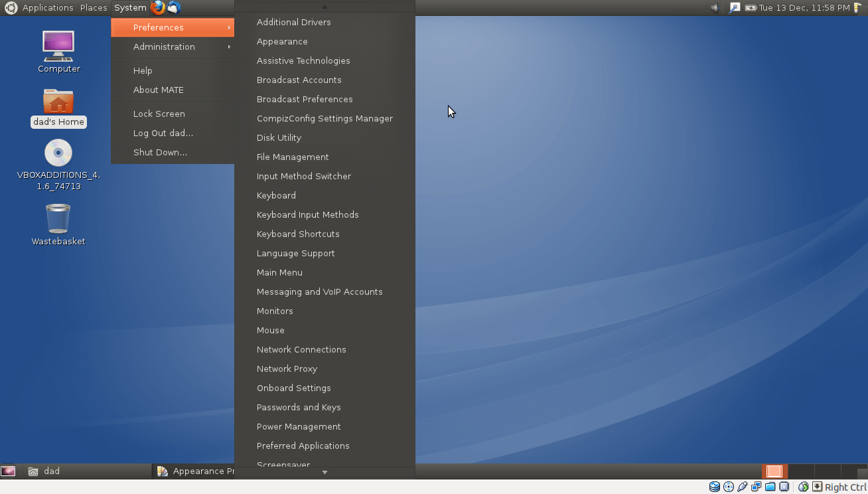Open the Places menu
The width and height of the screenshot is (868, 494).
point(94,7)
